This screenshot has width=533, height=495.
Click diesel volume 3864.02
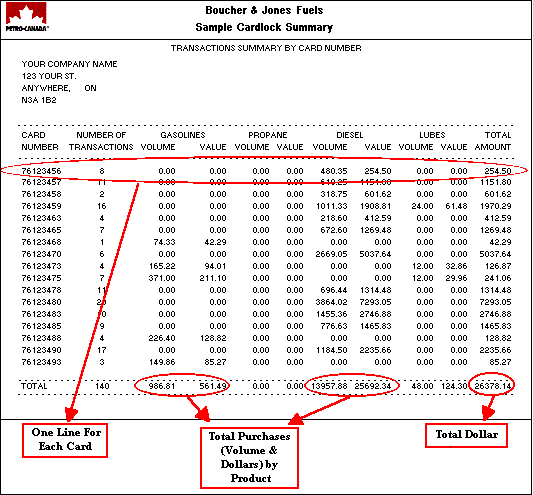(x=331, y=302)
